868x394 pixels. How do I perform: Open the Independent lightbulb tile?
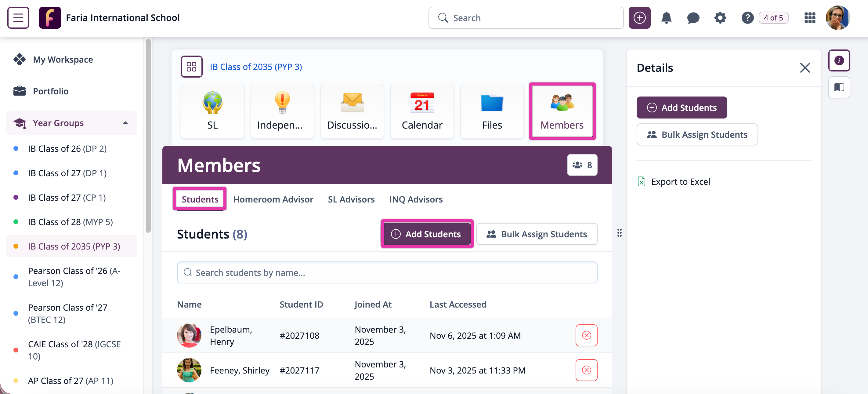click(282, 111)
